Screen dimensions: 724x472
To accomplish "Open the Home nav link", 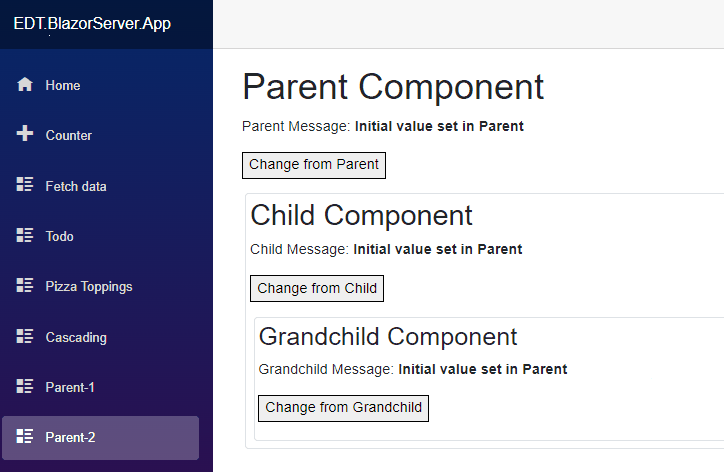I will (x=101, y=85).
